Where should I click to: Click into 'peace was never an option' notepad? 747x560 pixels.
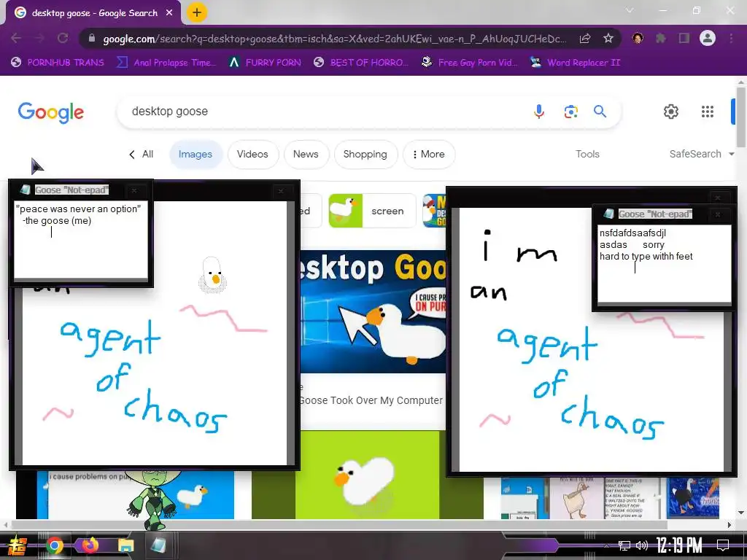[80, 239]
